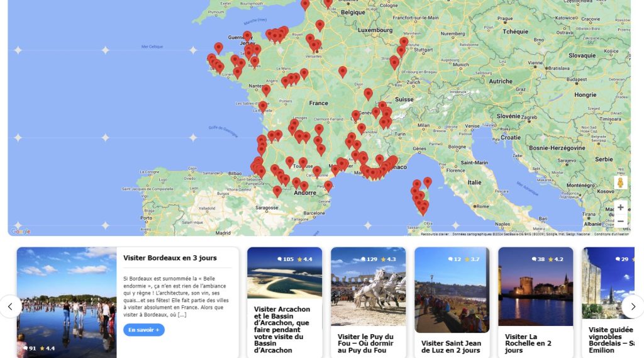Open the Arcachon basin aerial thumbnail

(285, 273)
